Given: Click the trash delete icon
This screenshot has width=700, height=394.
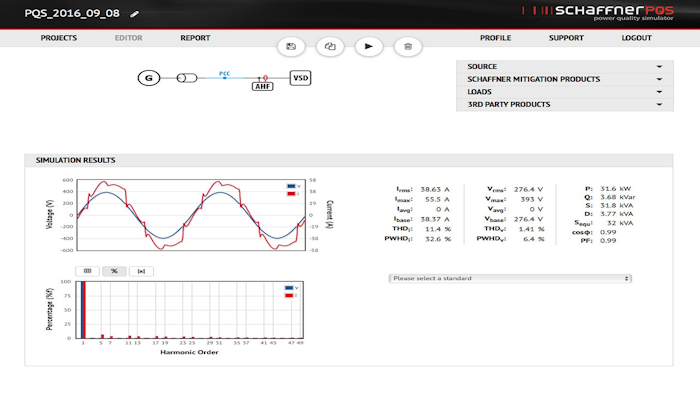Looking at the screenshot, I should [408, 46].
